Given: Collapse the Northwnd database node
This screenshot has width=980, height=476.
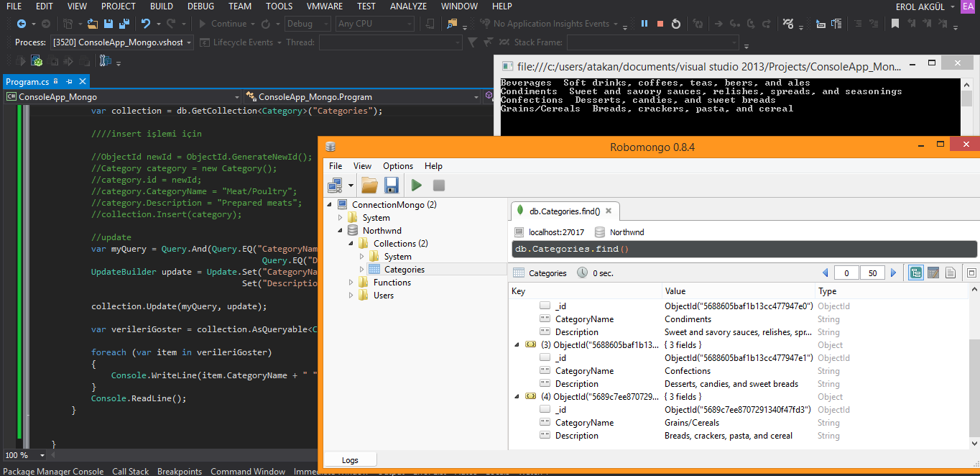Looking at the screenshot, I should [x=341, y=231].
